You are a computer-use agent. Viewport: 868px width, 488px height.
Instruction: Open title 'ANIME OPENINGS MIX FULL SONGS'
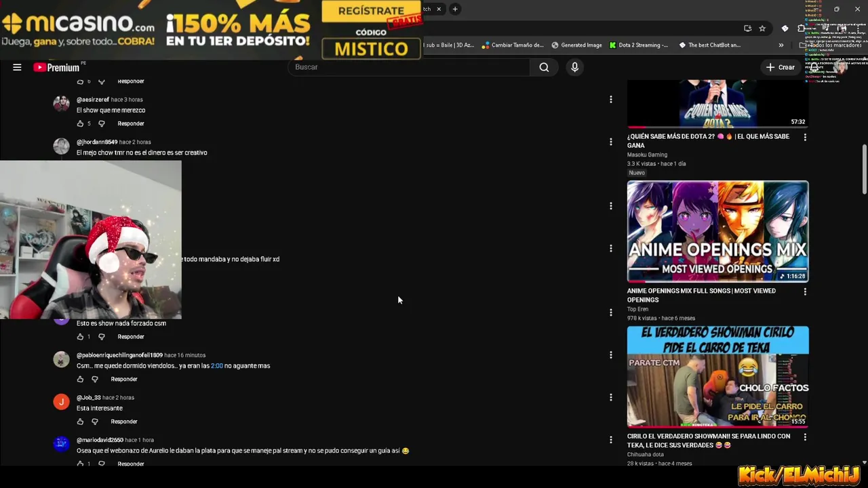click(701, 295)
